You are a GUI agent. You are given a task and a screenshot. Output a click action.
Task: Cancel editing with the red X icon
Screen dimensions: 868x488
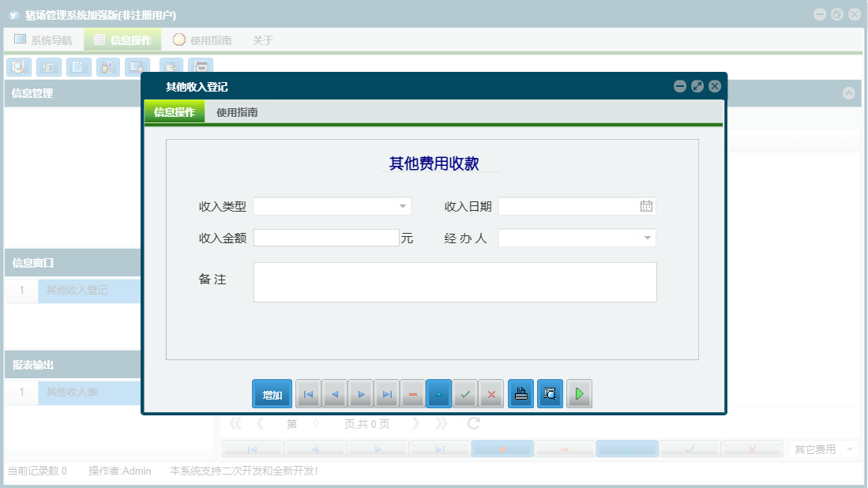click(491, 393)
